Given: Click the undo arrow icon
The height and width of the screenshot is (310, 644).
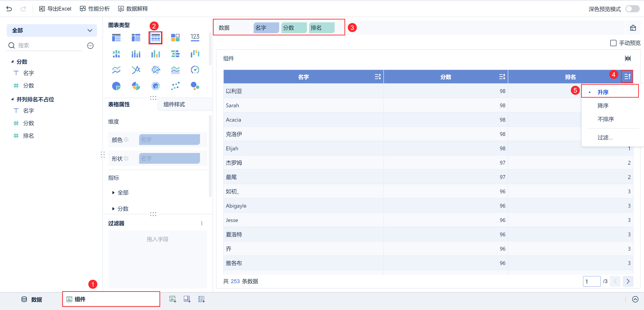Looking at the screenshot, I should click(9, 9).
